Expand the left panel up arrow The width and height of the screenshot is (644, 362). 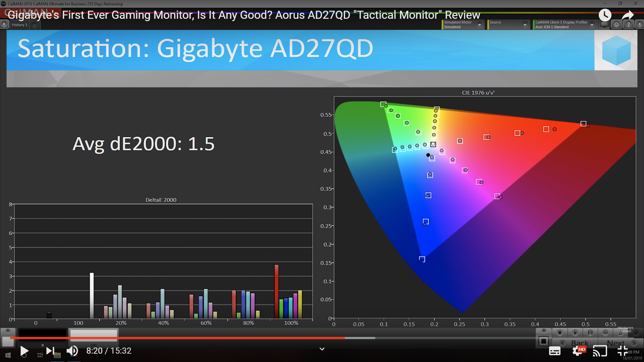pos(8,330)
